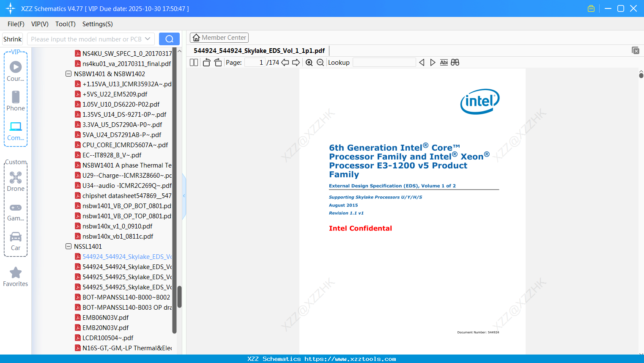Open the model number dropdown arrow
The image size is (644, 363).
pos(148,39)
